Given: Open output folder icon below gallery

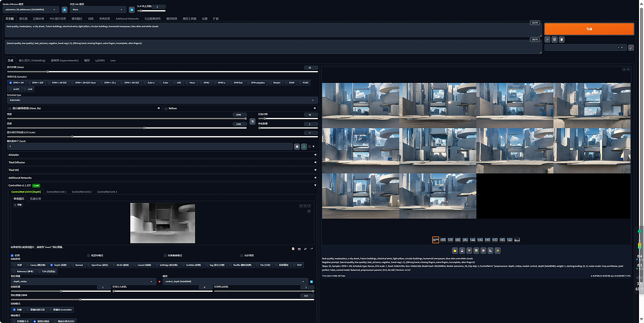Looking at the screenshot, I should [455, 250].
